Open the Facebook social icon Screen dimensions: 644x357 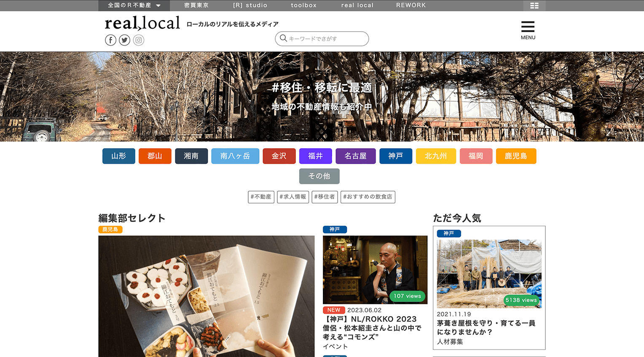point(110,40)
